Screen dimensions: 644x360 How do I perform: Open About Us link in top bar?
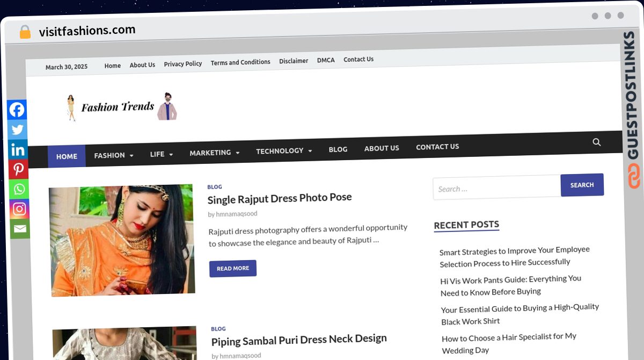142,65
